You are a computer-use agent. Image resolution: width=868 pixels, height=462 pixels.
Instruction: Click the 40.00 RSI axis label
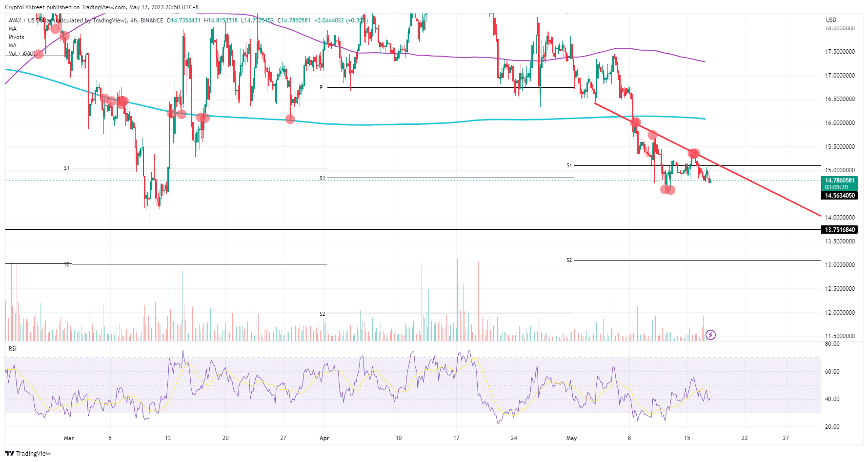832,399
